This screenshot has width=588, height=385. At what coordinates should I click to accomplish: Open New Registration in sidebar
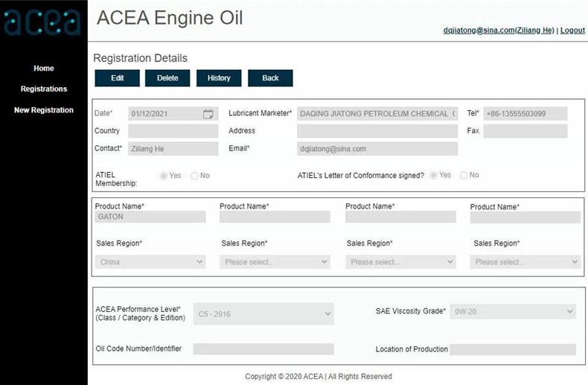click(44, 110)
